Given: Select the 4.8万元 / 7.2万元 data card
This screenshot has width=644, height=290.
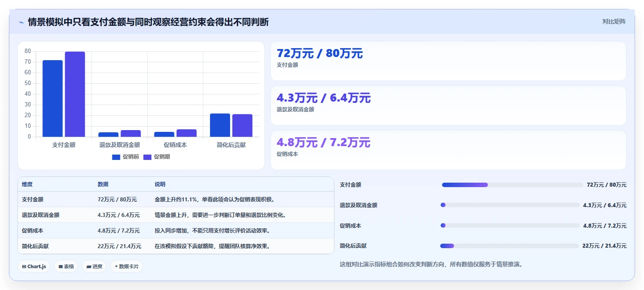Looking at the screenshot, I should coord(448,150).
